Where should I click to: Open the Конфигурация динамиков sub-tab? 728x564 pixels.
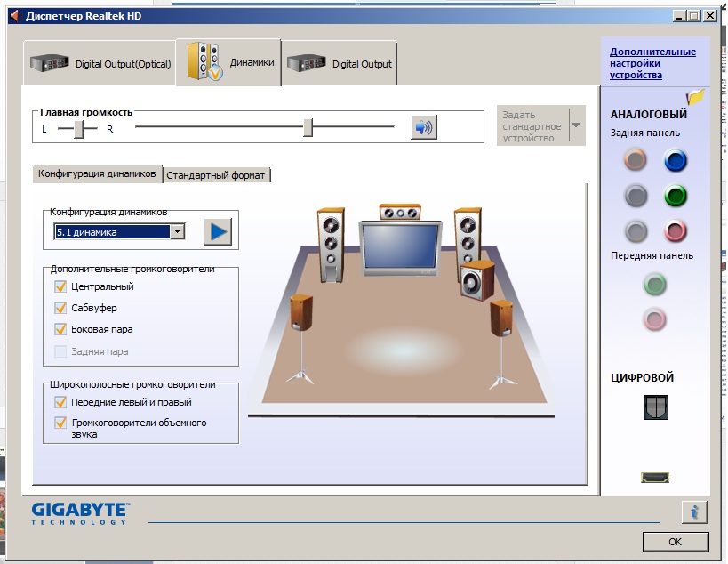(97, 173)
